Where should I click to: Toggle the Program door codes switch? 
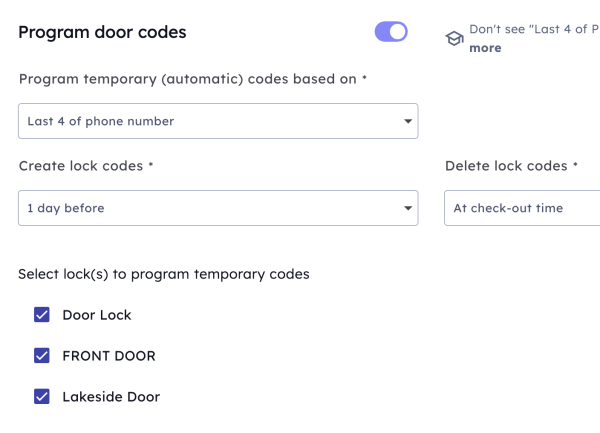(x=391, y=32)
